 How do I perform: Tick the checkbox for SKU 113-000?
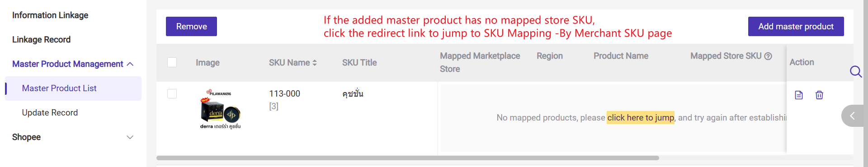pyautogui.click(x=172, y=93)
